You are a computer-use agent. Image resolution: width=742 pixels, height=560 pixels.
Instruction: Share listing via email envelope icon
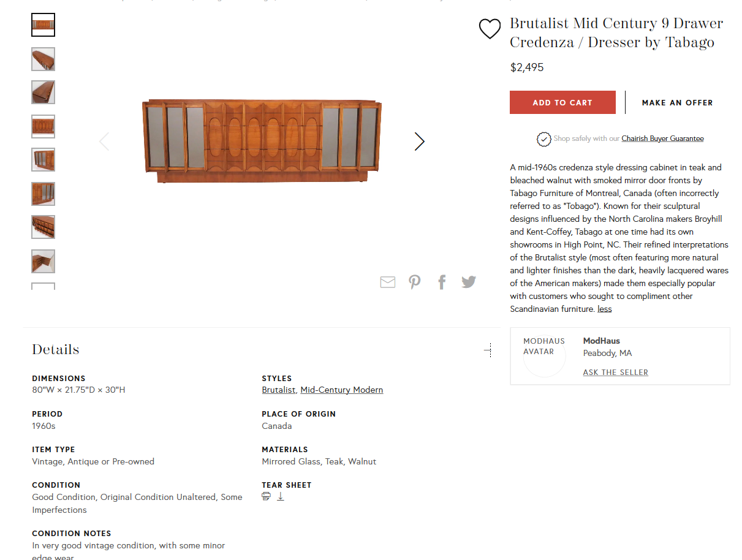coord(387,282)
